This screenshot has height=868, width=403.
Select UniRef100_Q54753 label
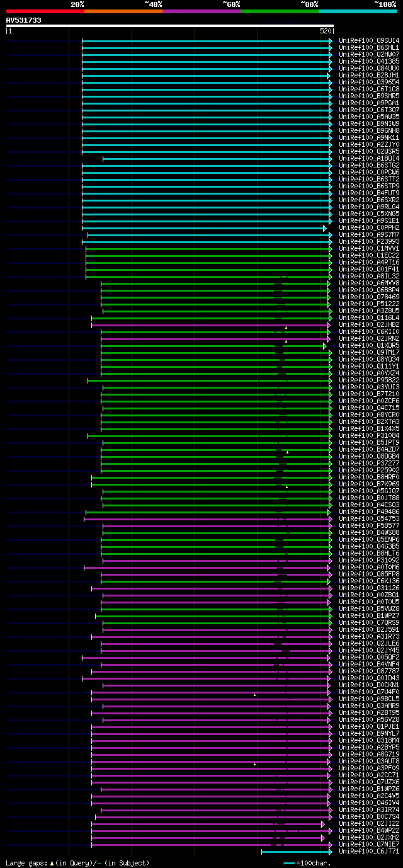click(369, 518)
